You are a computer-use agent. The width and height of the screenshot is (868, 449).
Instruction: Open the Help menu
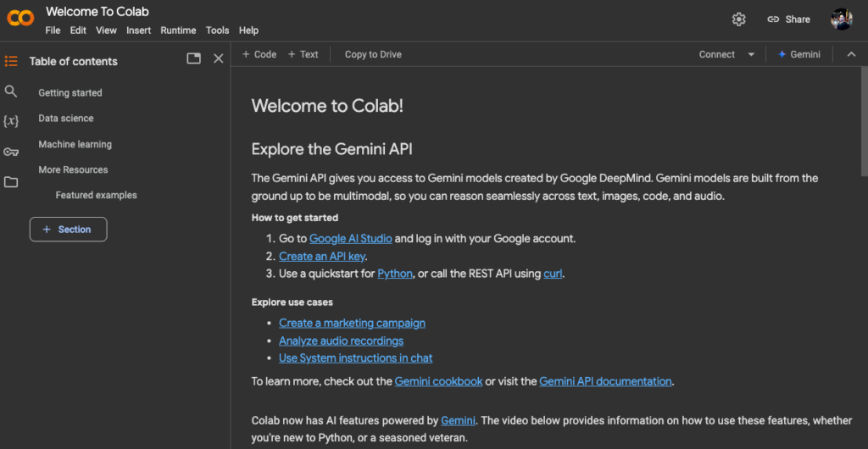[x=248, y=30]
